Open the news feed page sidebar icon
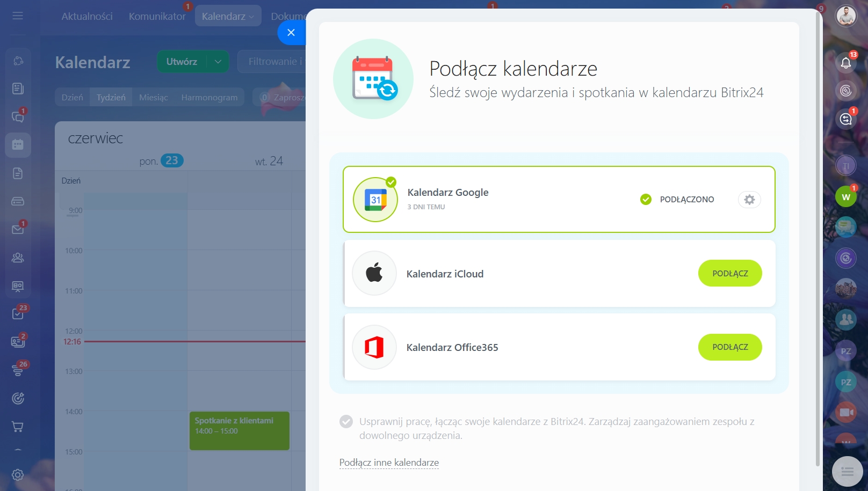Image resolution: width=868 pixels, height=491 pixels. click(x=18, y=89)
